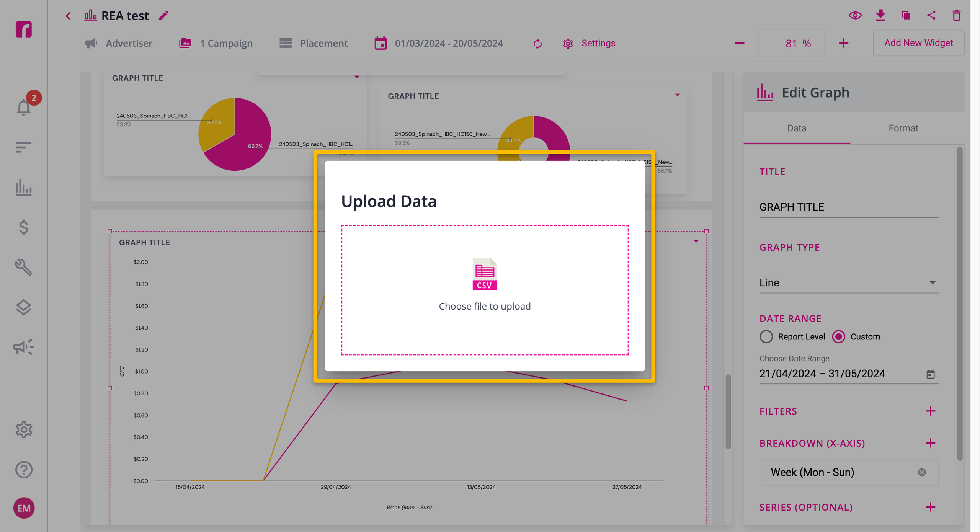Open first pie chart widget dropdown arrow
980x532 pixels.
[x=357, y=77]
